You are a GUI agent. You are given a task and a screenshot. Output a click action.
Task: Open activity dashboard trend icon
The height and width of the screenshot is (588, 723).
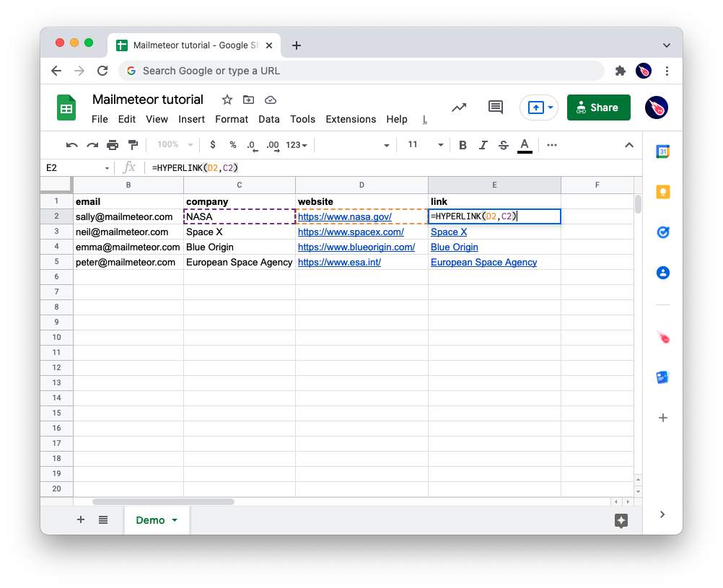coord(459,107)
